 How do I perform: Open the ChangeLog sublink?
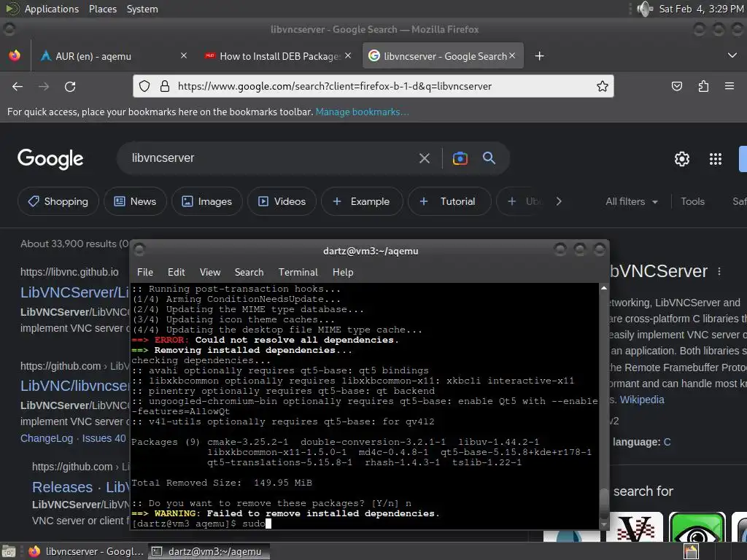coord(47,438)
